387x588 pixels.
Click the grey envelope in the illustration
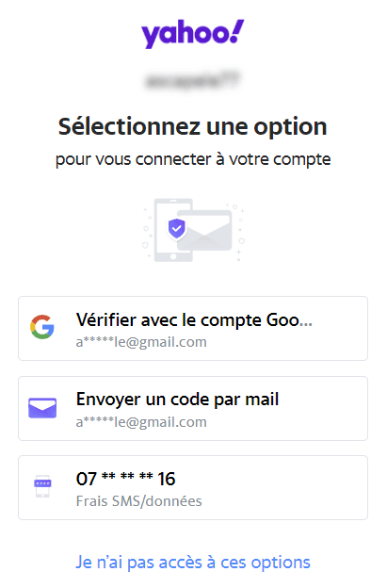point(204,230)
